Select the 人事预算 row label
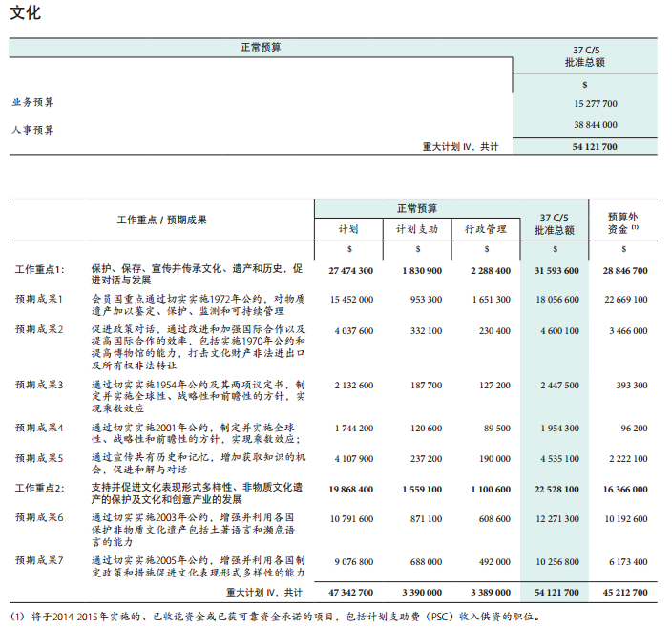Screen dimensions: 672x628 pos(33,129)
